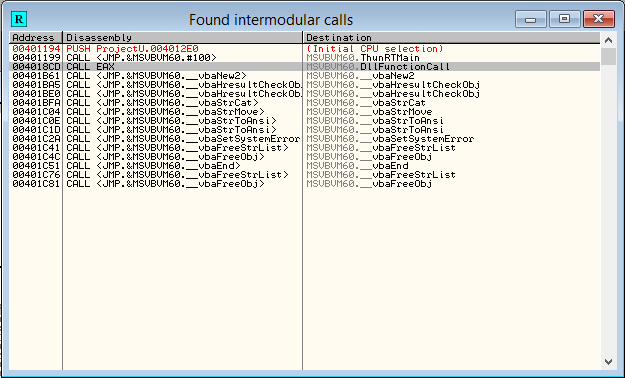Image resolution: width=625 pixels, height=378 pixels.
Task: Select __vbaHresultCheckObj destination at 00401BA5
Action: point(393,85)
